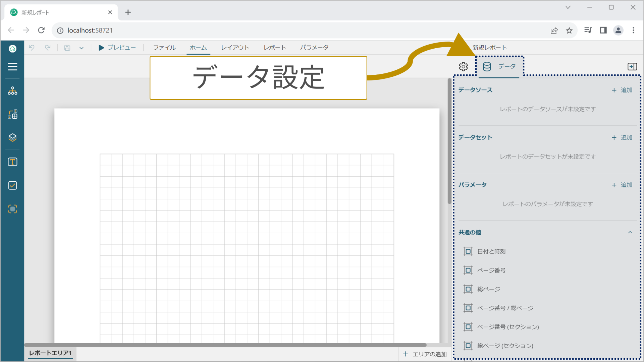The height and width of the screenshot is (362, 644).
Task: Click the vertical scrollbar beside design surface
Action: (449, 141)
